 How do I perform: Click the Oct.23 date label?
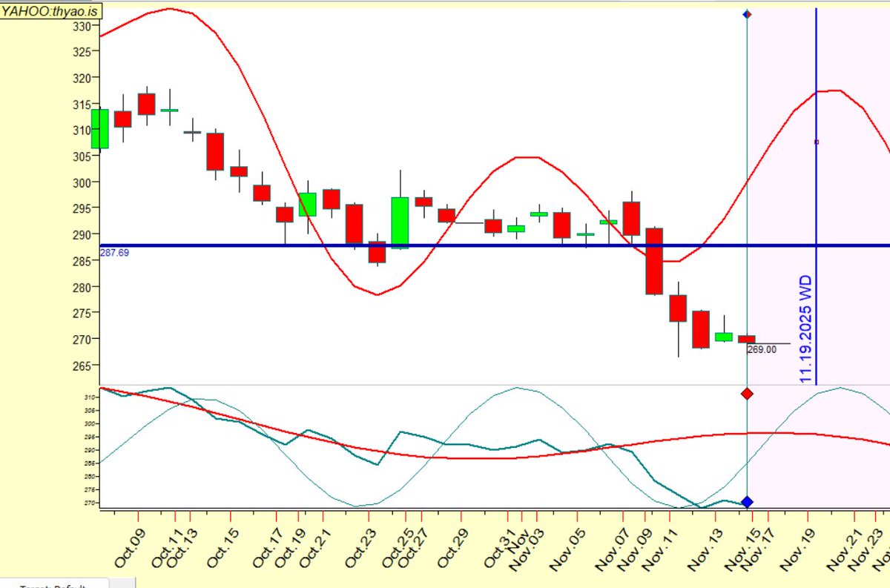[x=359, y=546]
